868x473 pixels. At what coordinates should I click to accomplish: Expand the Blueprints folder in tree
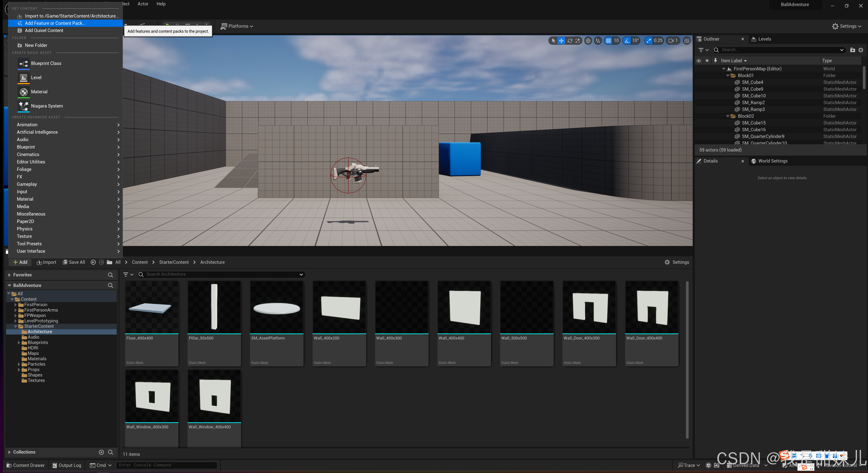tap(19, 342)
